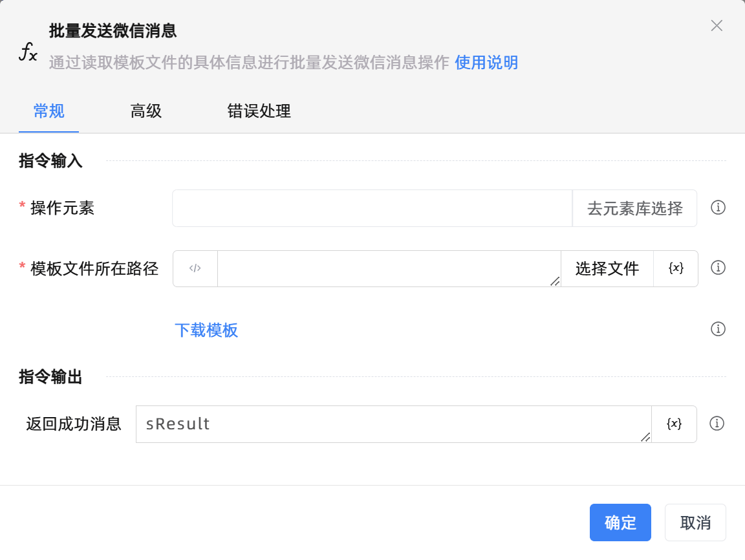
Task: Click the info icon beside 下载模板
Action: coord(718,329)
